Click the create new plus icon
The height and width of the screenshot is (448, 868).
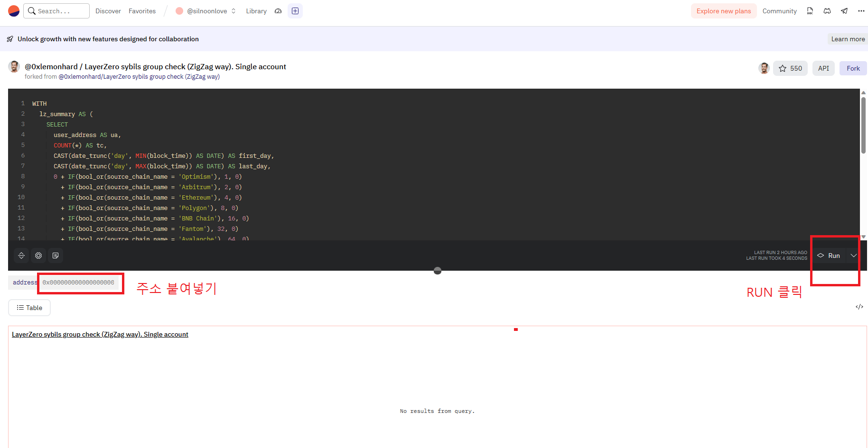(x=295, y=11)
